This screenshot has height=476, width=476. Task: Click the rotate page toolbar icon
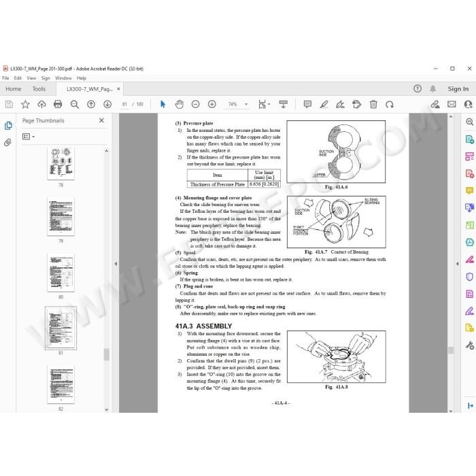coord(357,105)
